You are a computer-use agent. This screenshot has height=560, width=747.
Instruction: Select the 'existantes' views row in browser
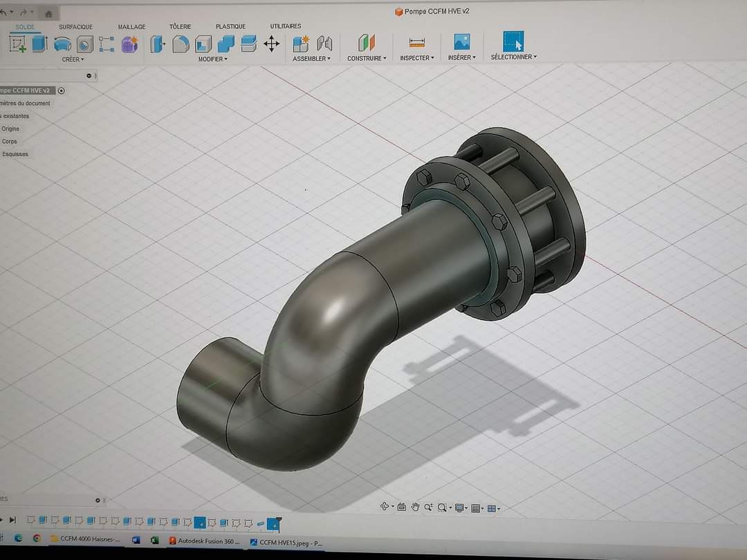15,116
